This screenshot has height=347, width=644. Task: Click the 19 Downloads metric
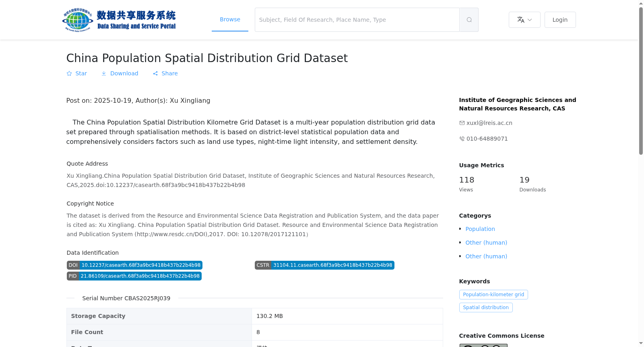click(x=533, y=184)
